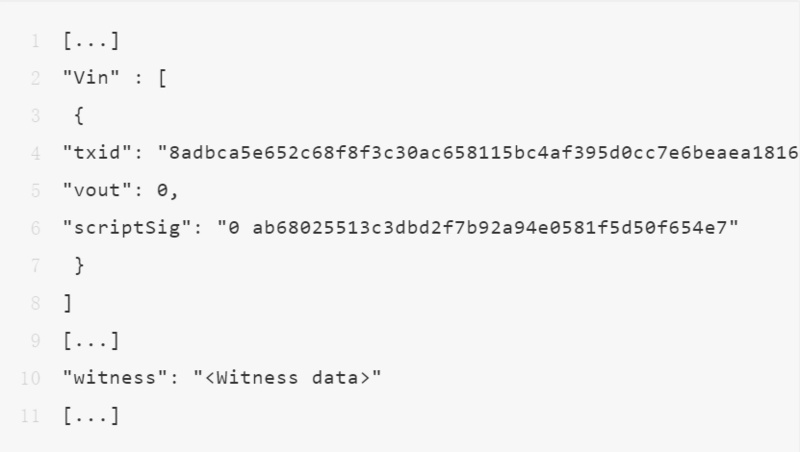This screenshot has height=452, width=800.
Task: Click the [...] ellipsis on line 9
Action: [x=90, y=341]
